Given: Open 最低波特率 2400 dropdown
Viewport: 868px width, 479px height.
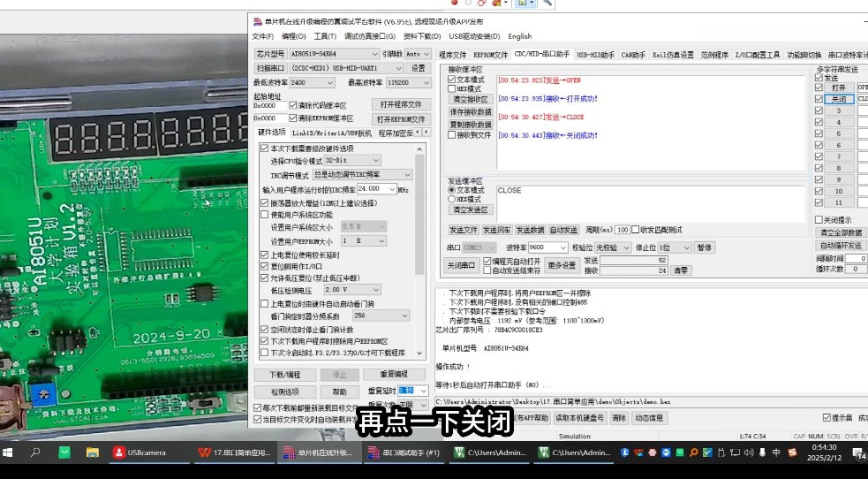Looking at the screenshot, I should (312, 82).
